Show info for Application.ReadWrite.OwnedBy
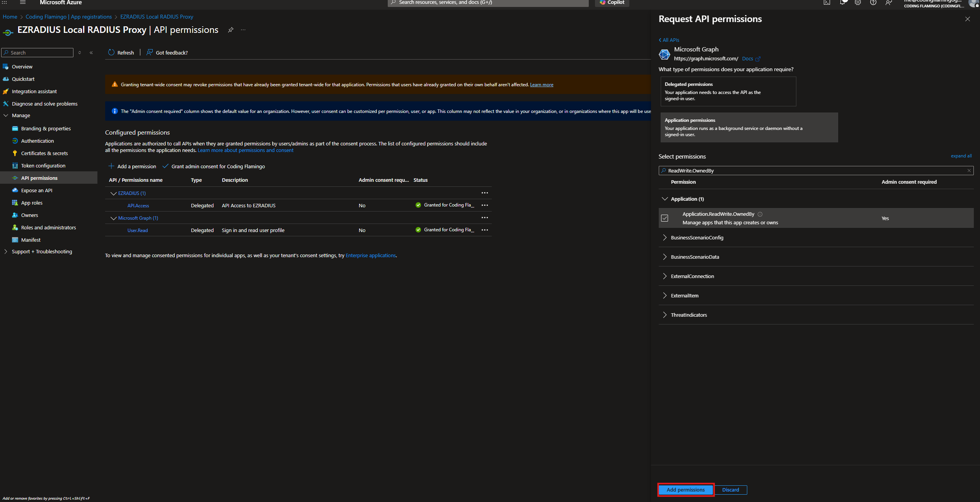This screenshot has width=980, height=502. click(x=760, y=214)
